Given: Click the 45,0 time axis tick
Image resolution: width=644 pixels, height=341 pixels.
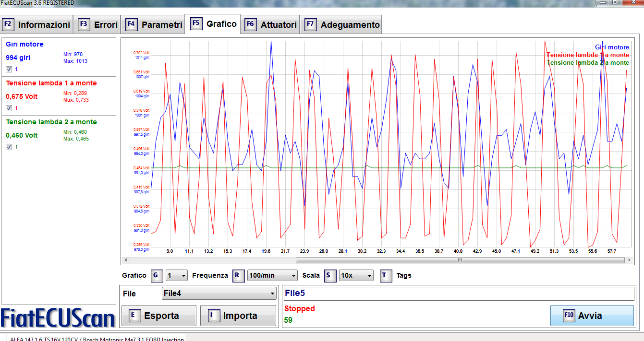Looking at the screenshot, I should (497, 251).
